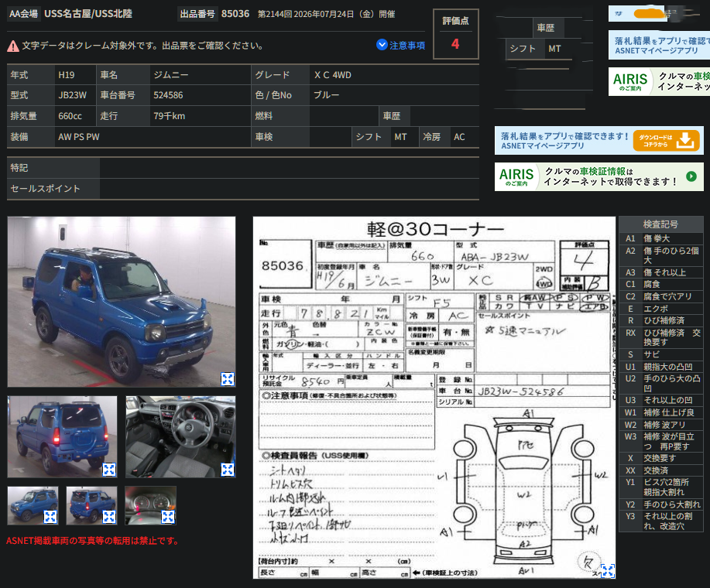Click legend row W1 補修 仕上げ良
This screenshot has height=588, width=710.
point(660,412)
